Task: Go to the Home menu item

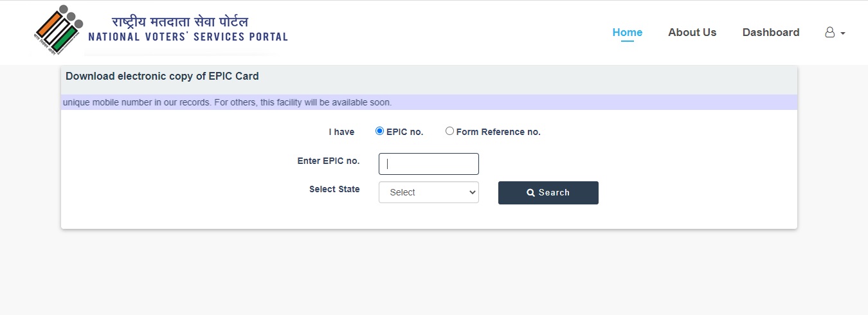Action: 628,32
